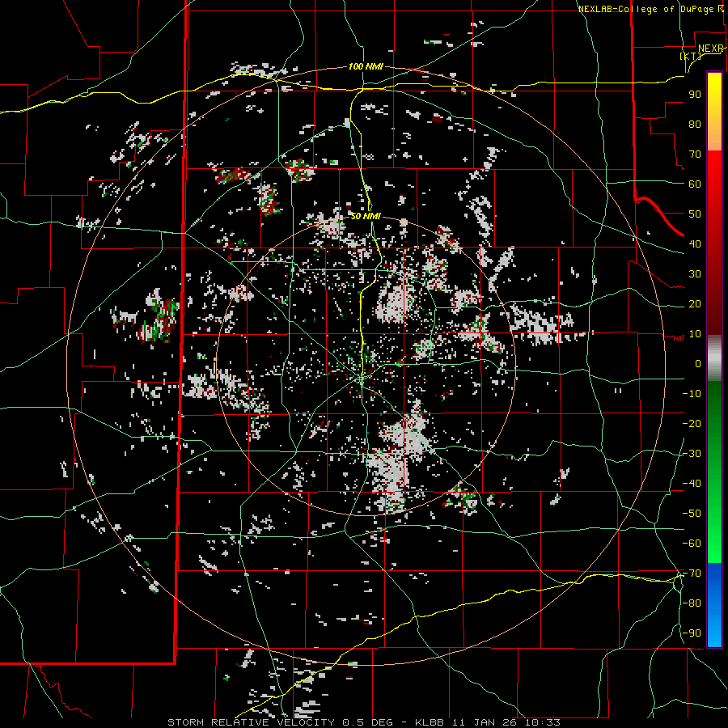Click the -50 scale label
The height and width of the screenshot is (728, 728).
tap(692, 514)
